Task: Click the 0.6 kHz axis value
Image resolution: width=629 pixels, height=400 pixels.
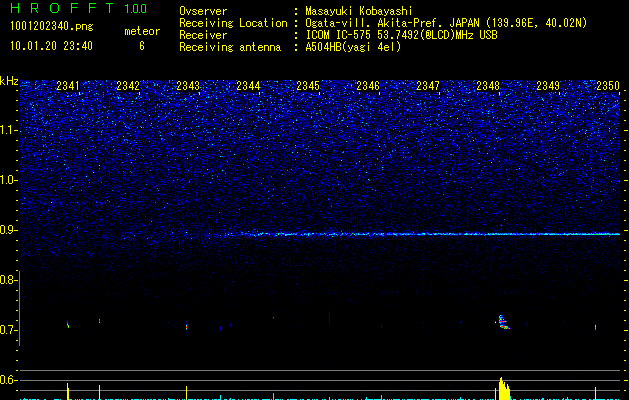Action: [7, 380]
